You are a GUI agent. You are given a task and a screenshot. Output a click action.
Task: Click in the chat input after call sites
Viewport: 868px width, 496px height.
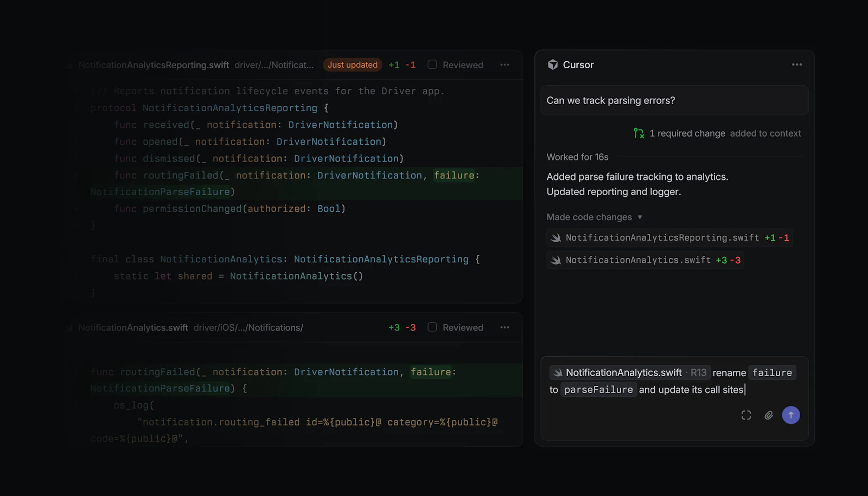pyautogui.click(x=746, y=390)
